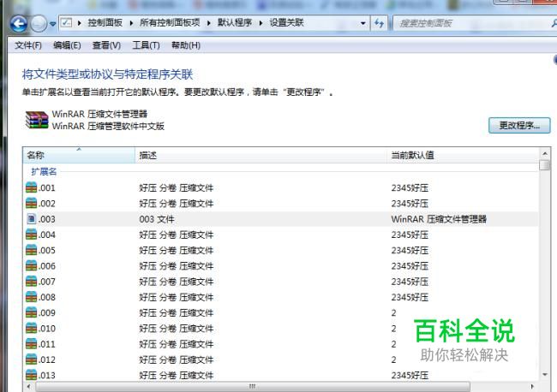Click the Back navigation arrow
The height and width of the screenshot is (392, 557).
pos(19,24)
